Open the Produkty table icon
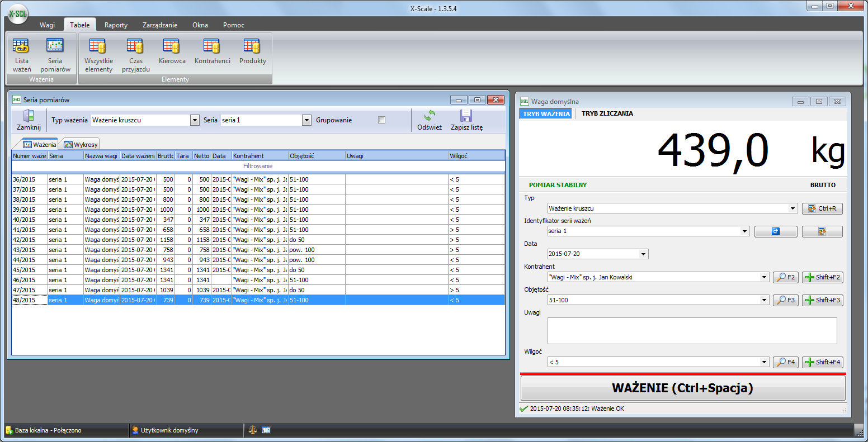This screenshot has width=868, height=442. coord(252,46)
